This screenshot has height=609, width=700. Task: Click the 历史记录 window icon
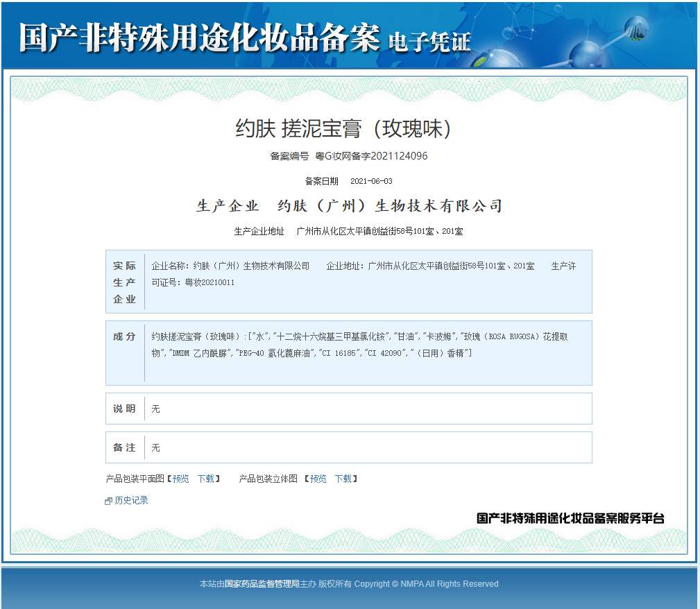108,501
